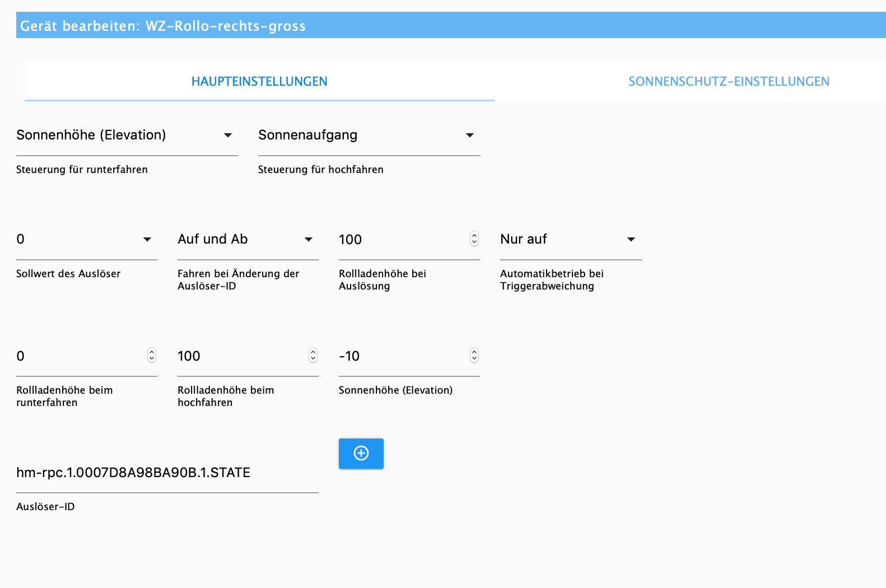Click the stepper arrows of the -10 elevation field
886x588 pixels.
tap(474, 356)
